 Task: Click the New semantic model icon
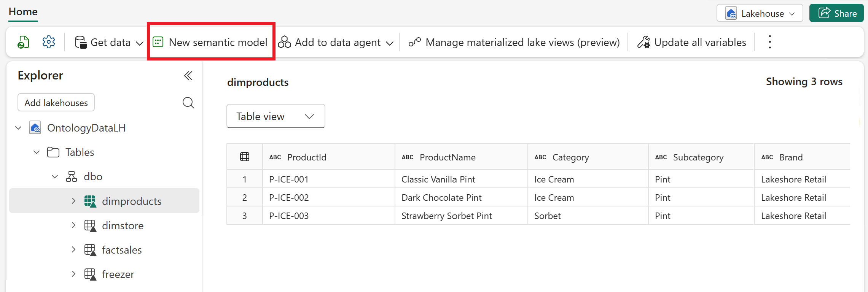coord(158,42)
